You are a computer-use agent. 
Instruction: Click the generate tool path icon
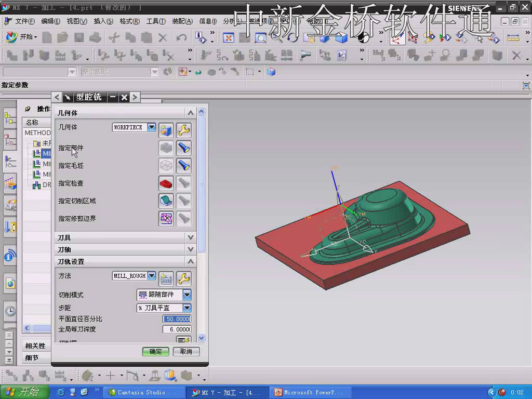click(206, 55)
